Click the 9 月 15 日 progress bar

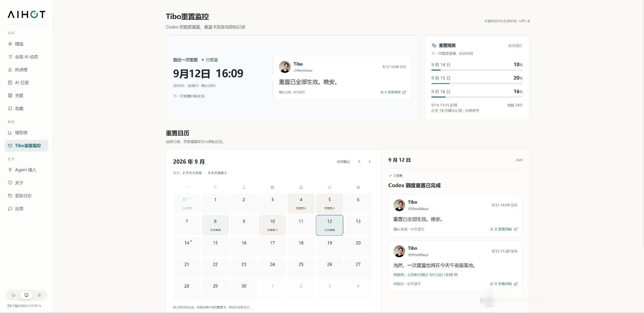pos(477,83)
